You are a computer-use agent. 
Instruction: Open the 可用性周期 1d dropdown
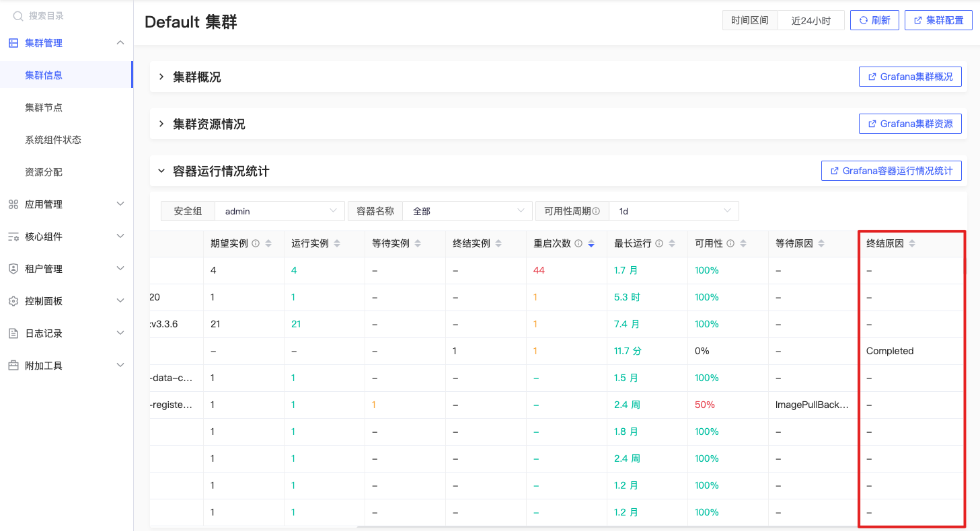[673, 211]
